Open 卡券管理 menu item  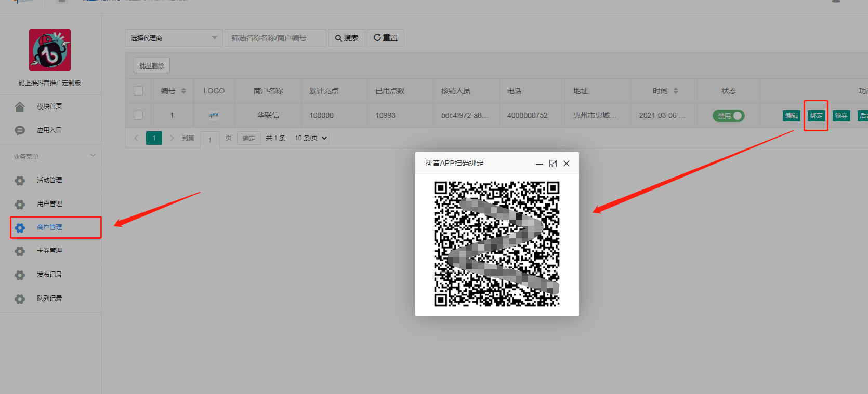(49, 251)
